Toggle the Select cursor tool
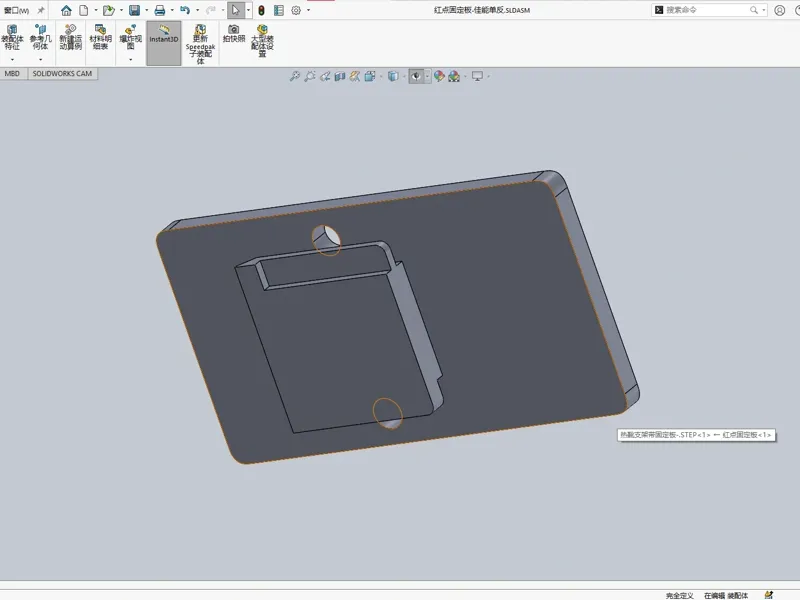 coord(235,10)
